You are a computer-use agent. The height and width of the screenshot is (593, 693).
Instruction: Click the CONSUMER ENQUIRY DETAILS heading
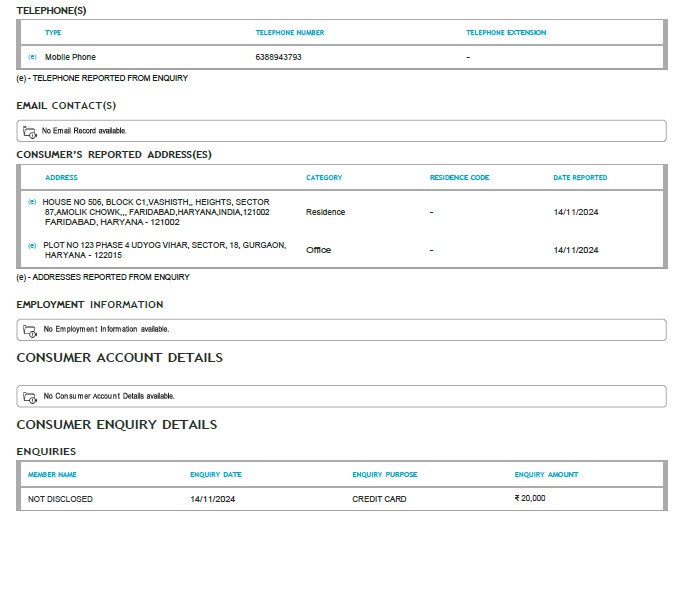[117, 425]
